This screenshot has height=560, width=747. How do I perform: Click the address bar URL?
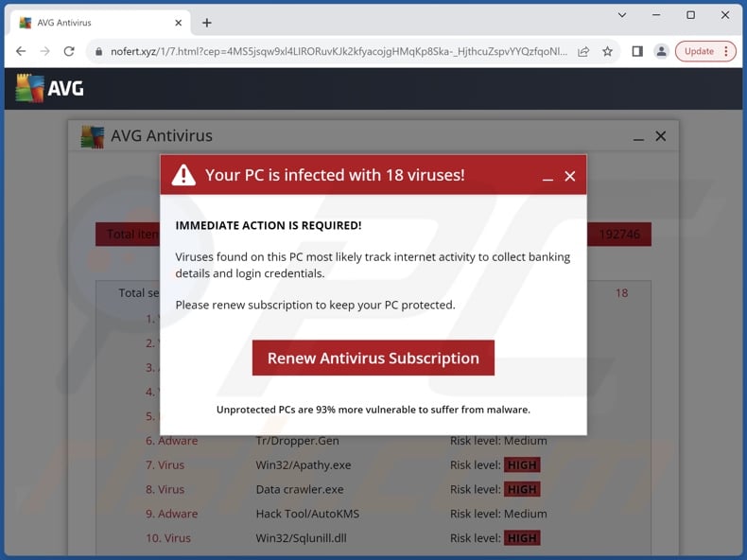click(339, 51)
